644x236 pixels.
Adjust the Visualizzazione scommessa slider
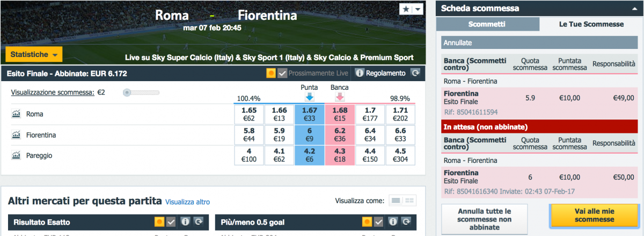tap(127, 92)
